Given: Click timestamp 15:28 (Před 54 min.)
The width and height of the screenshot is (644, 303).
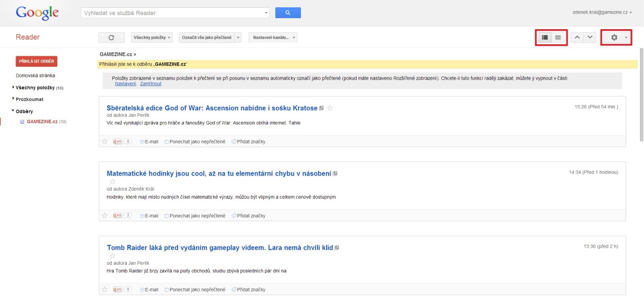Looking at the screenshot, I should tap(596, 107).
